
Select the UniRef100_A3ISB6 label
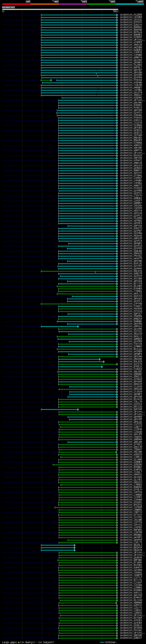pos(131,278)
